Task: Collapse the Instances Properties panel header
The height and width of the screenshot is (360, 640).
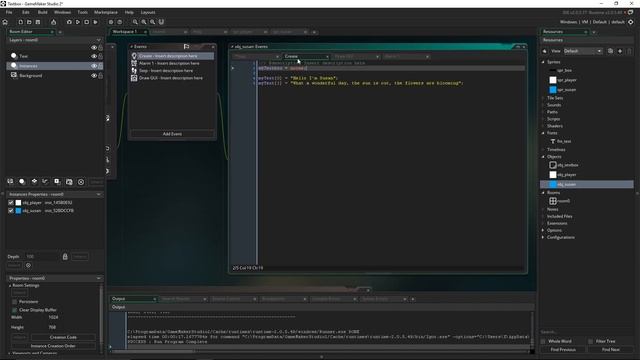Action: [98, 194]
